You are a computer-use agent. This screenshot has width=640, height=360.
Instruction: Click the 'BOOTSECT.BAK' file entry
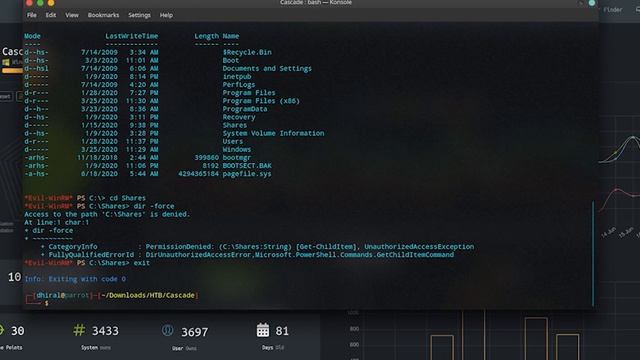[x=247, y=166]
